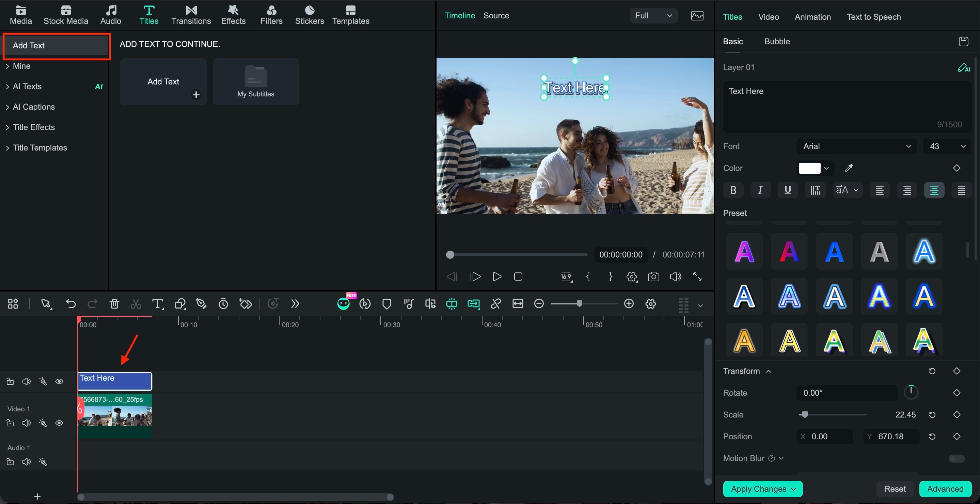Open the My Subtitles folder

[x=256, y=81]
